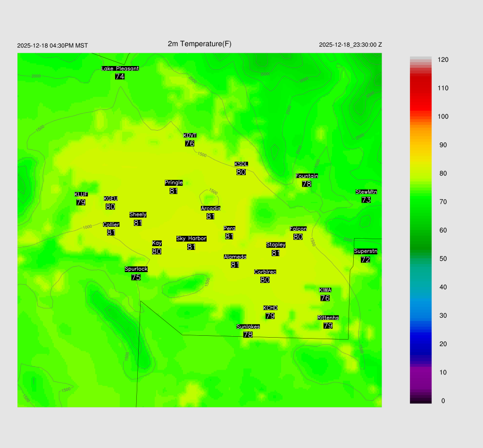Select the Sunlakes station label
This screenshot has width=483, height=448.
[x=248, y=327]
